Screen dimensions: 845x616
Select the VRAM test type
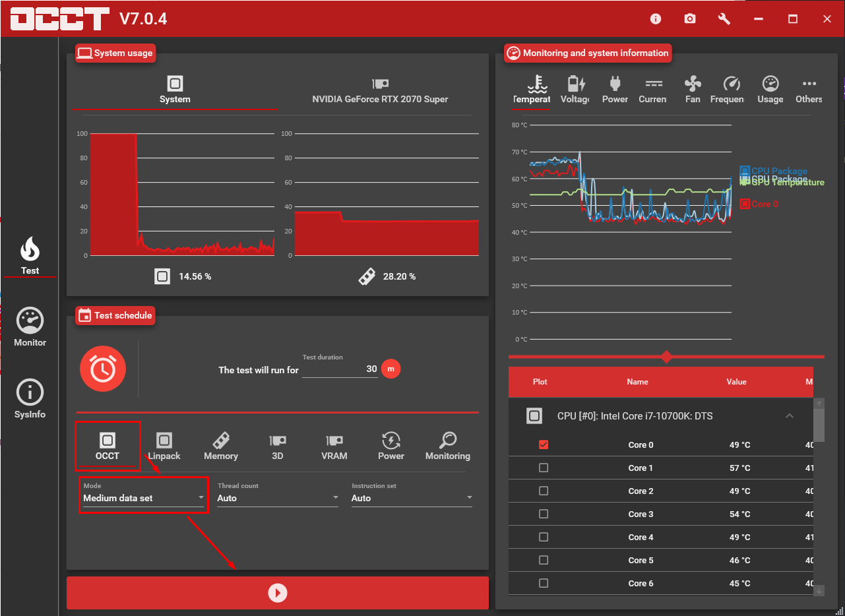[x=334, y=446]
